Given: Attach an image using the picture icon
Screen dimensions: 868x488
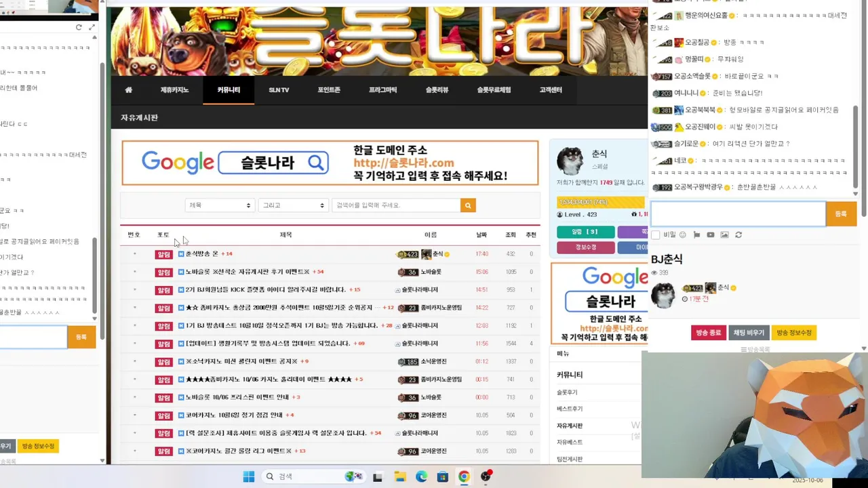Looking at the screenshot, I should point(724,235).
